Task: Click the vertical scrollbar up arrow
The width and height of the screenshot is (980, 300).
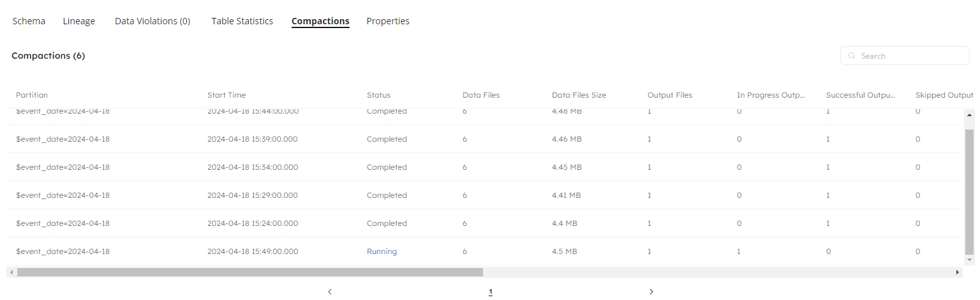Action: pyautogui.click(x=970, y=115)
